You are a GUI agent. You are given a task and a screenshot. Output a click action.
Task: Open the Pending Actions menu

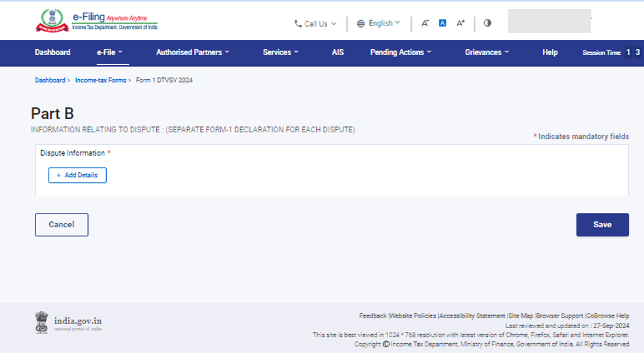click(x=401, y=52)
